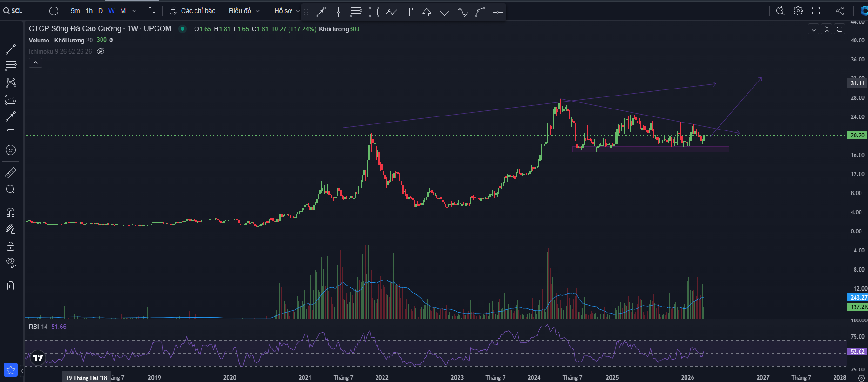The image size is (868, 382).
Task: Select the W weekly timeframe
Action: click(x=112, y=11)
